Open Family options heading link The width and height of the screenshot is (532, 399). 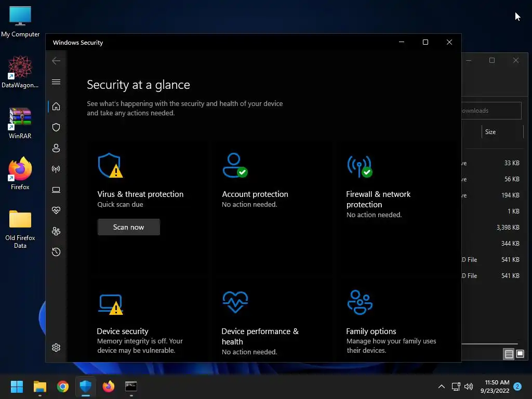[x=371, y=331]
